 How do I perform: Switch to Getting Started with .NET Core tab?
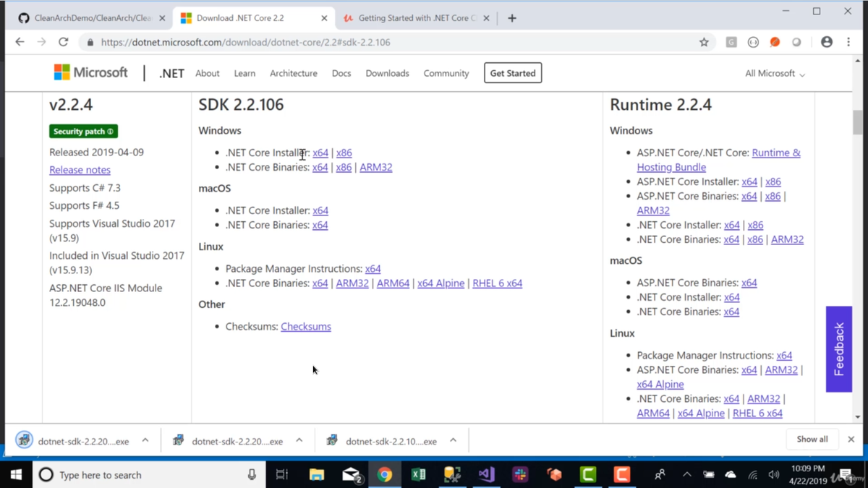point(416,18)
